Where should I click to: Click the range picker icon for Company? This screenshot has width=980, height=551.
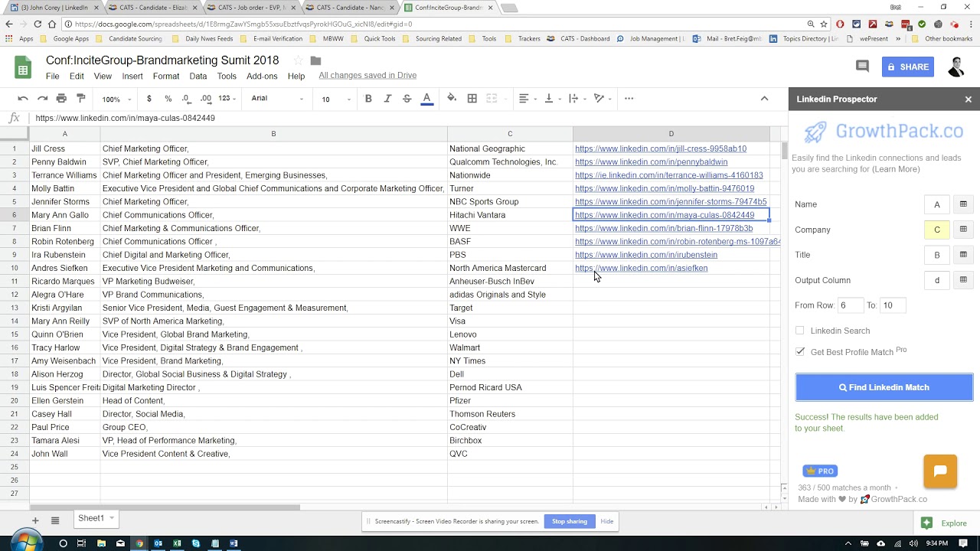coord(963,230)
